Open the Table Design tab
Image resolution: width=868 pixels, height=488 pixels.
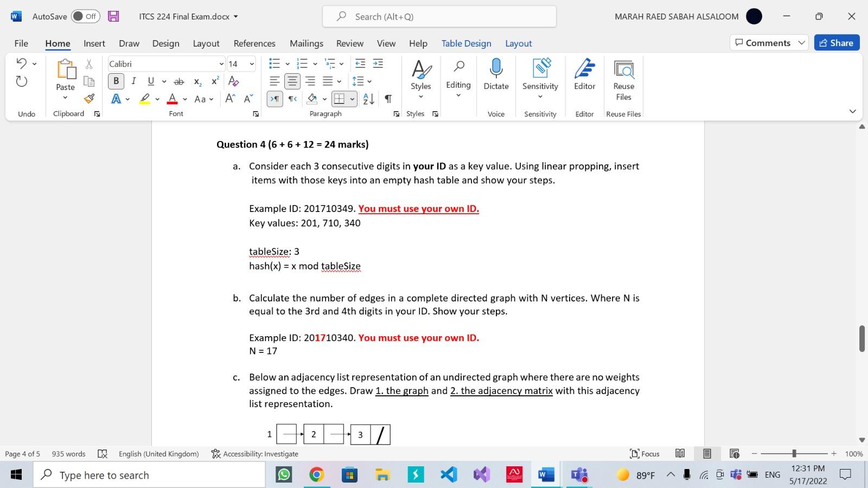pyautogui.click(x=466, y=43)
